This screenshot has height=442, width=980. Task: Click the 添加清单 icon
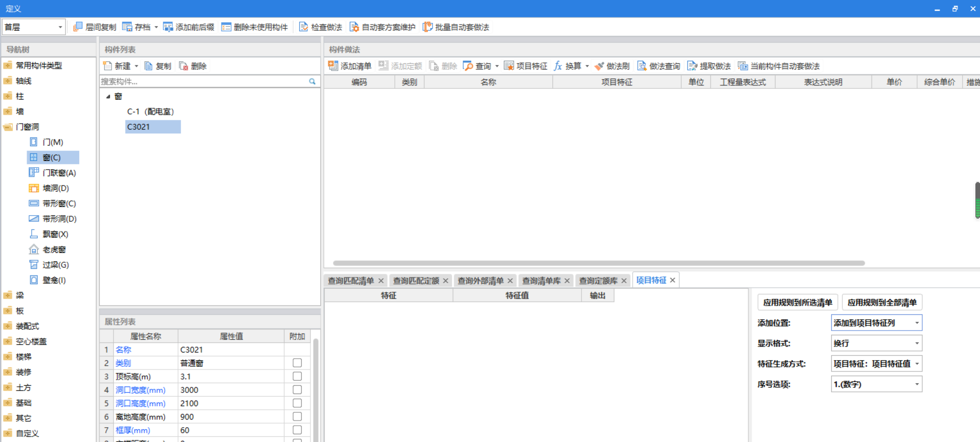[x=333, y=66]
